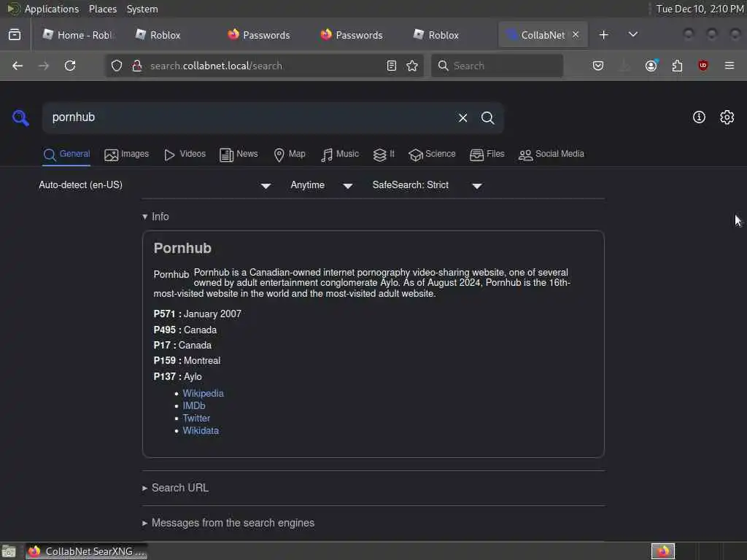Open Twitter link

pyautogui.click(x=196, y=418)
